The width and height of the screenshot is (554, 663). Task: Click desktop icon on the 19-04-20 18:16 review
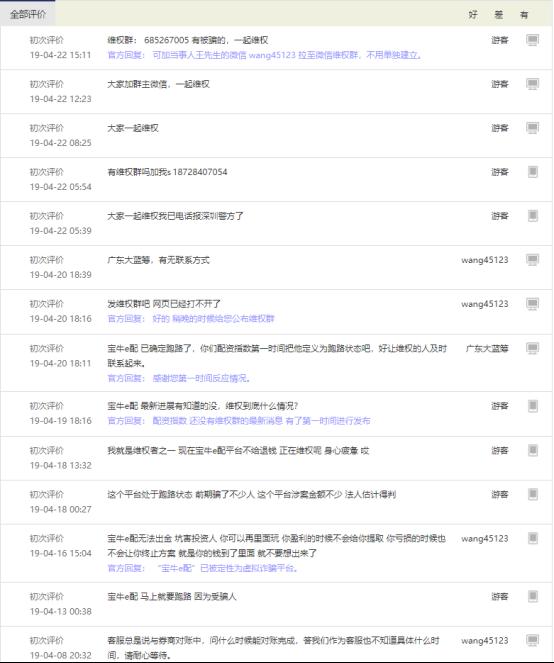(x=532, y=304)
